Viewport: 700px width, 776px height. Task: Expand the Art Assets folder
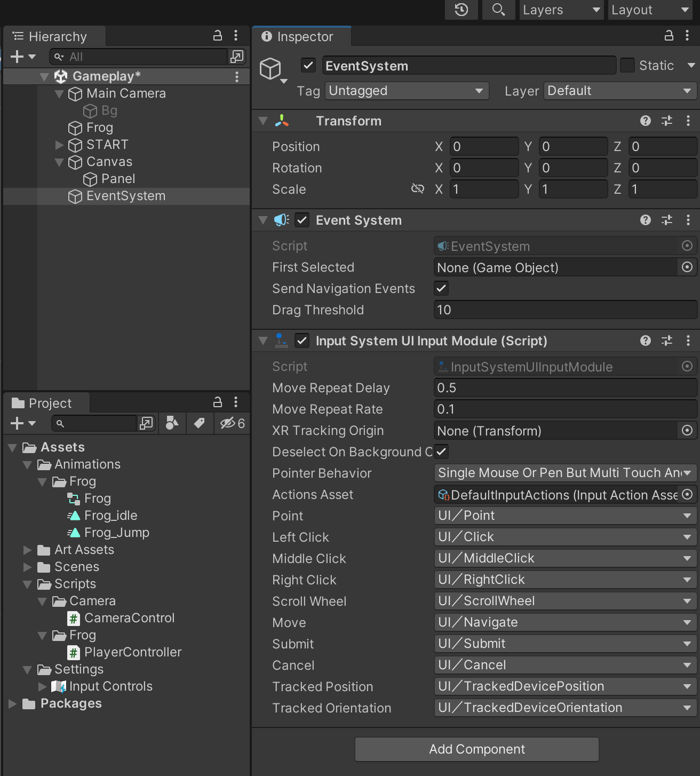pos(27,550)
